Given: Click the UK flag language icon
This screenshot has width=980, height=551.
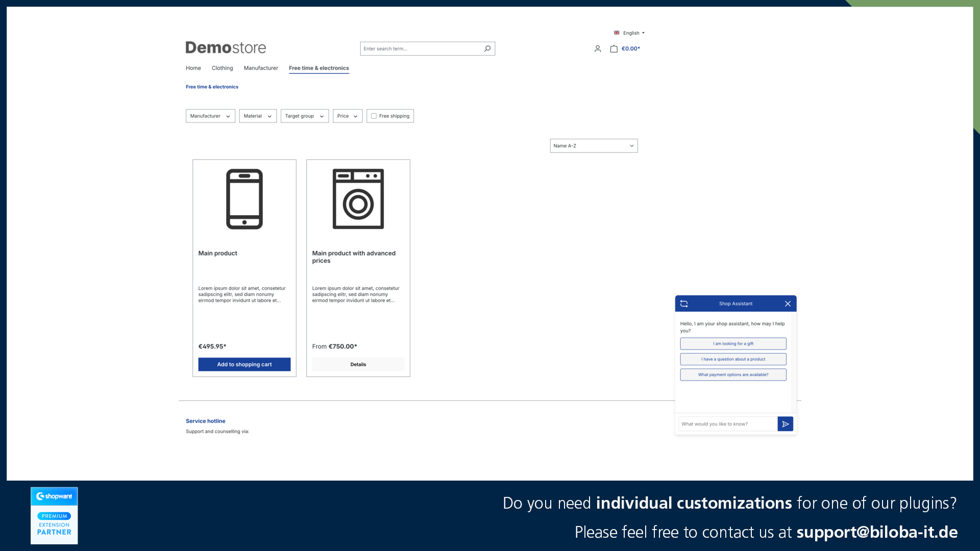Looking at the screenshot, I should coord(617,33).
